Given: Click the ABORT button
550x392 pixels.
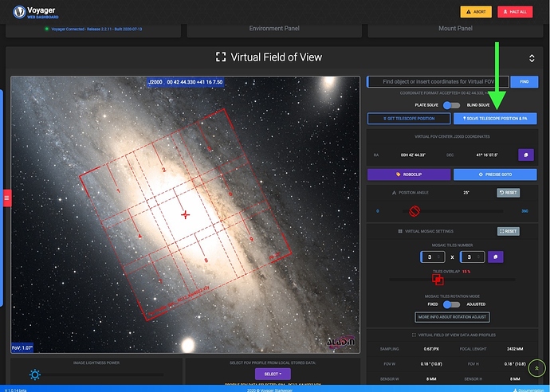Looking at the screenshot, I should pos(476,12).
